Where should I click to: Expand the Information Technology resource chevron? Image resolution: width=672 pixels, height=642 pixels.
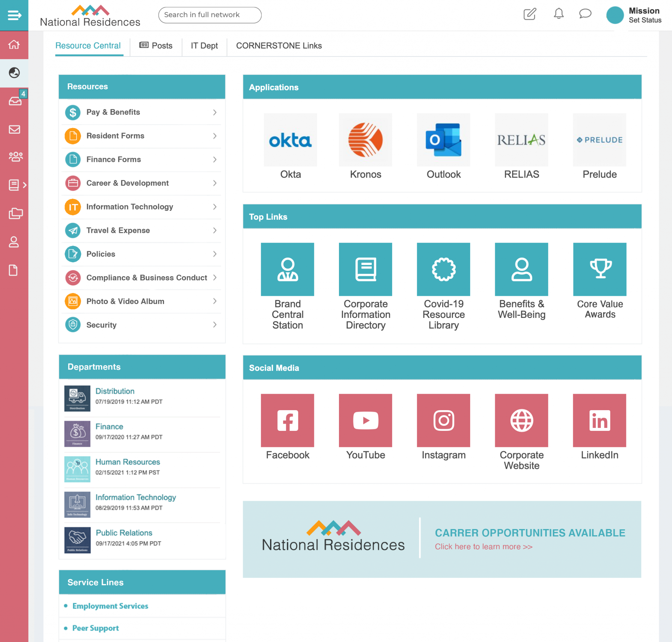(x=215, y=207)
